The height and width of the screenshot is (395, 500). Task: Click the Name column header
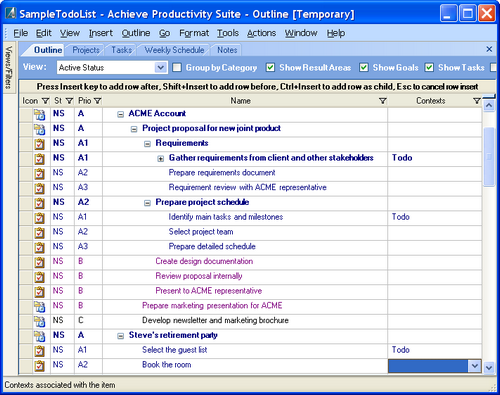pyautogui.click(x=240, y=101)
